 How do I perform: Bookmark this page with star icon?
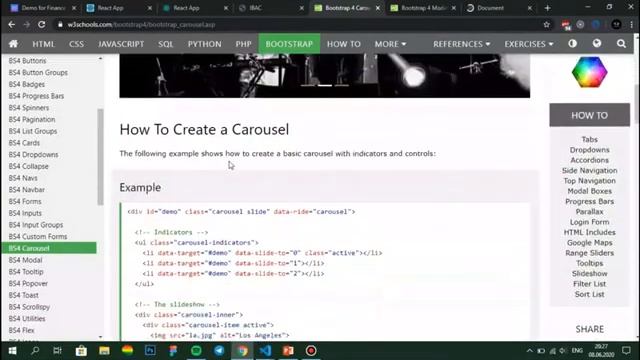547,24
